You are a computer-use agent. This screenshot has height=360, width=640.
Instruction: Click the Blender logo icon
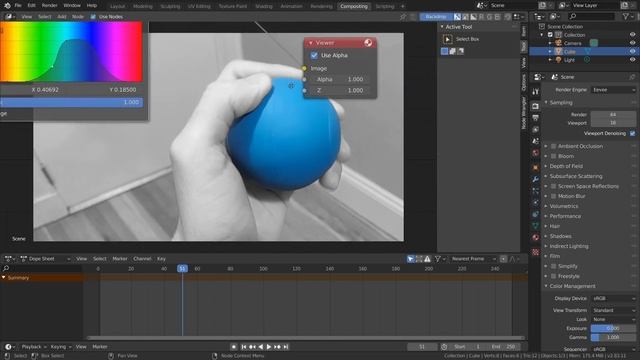[7, 5]
